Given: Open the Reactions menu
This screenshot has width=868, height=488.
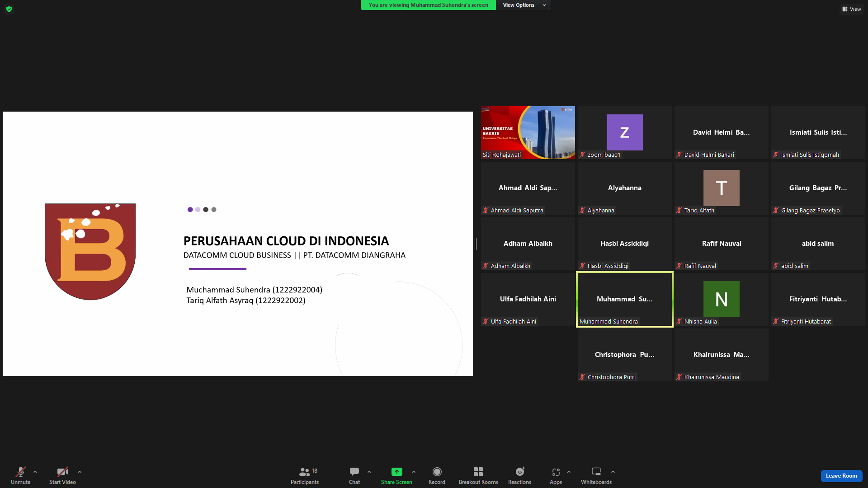Looking at the screenshot, I should tap(520, 475).
